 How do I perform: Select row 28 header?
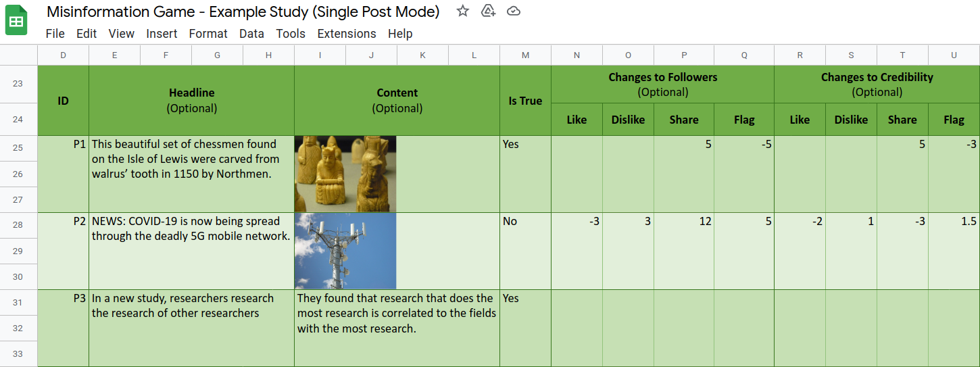coord(18,225)
